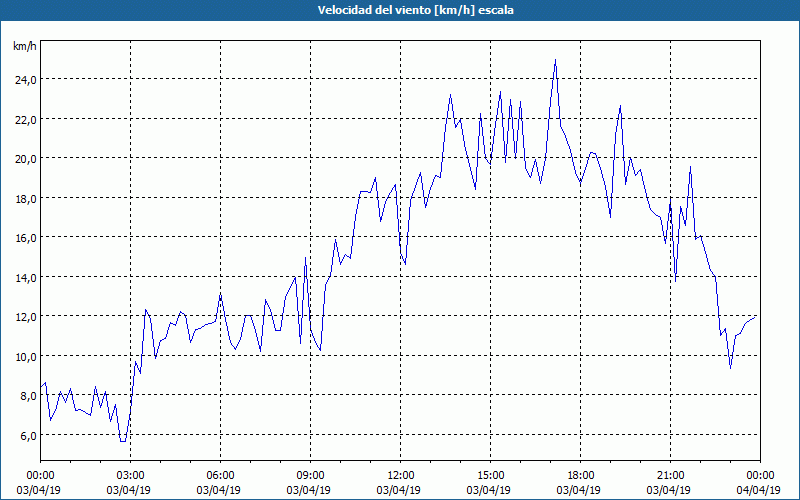Screen dimensions: 800x500
Task: Click the '20,0' y-axis value
Action: [26, 159]
